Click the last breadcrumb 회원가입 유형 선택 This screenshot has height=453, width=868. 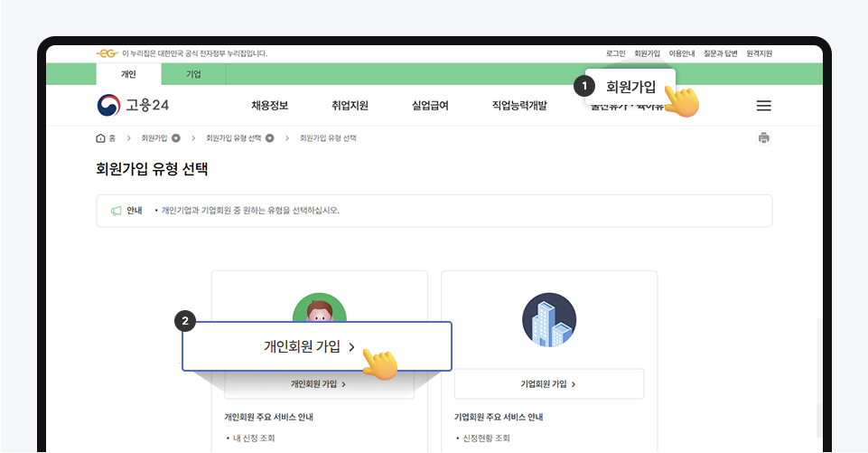click(x=328, y=138)
